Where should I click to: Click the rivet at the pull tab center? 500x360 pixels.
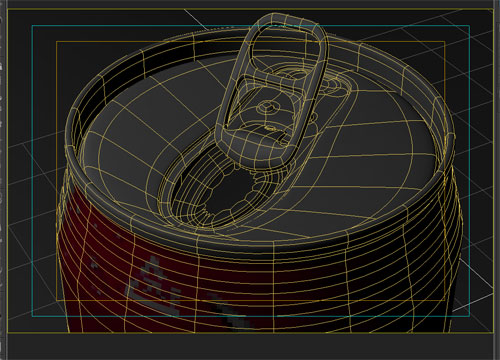266,106
